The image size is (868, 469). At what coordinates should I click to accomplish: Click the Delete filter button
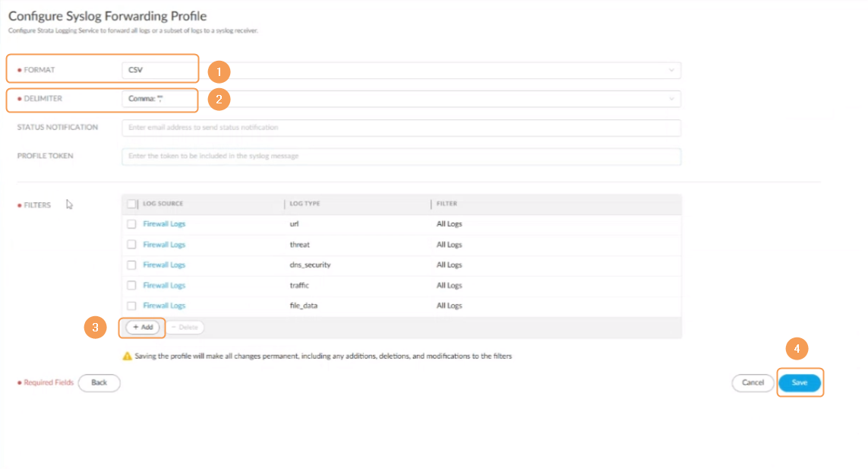coord(184,327)
